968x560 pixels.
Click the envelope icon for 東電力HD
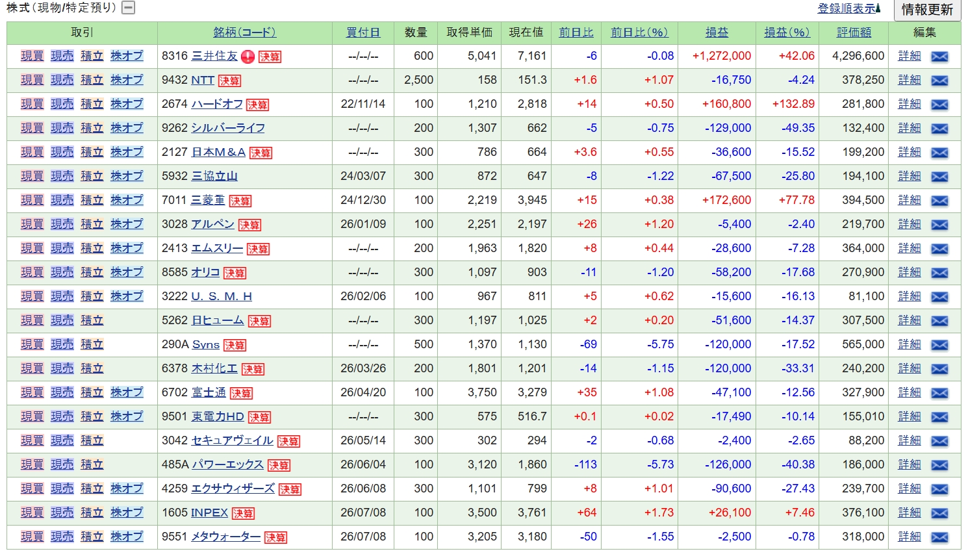(939, 417)
